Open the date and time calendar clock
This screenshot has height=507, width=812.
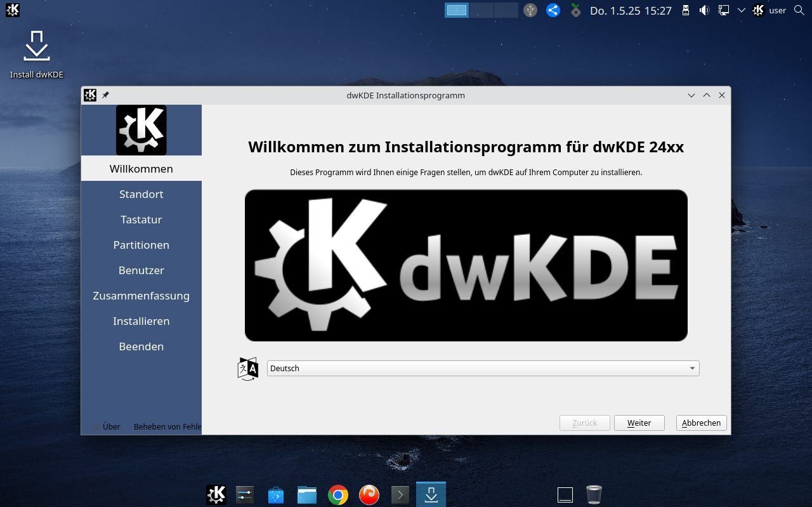(x=631, y=10)
